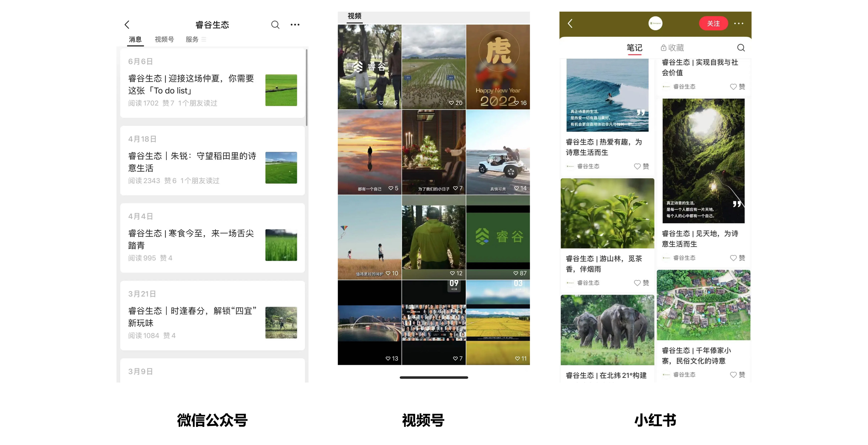This screenshot has width=868, height=445.
Task: Open the WeChat account more options menu
Action: pyautogui.click(x=295, y=25)
